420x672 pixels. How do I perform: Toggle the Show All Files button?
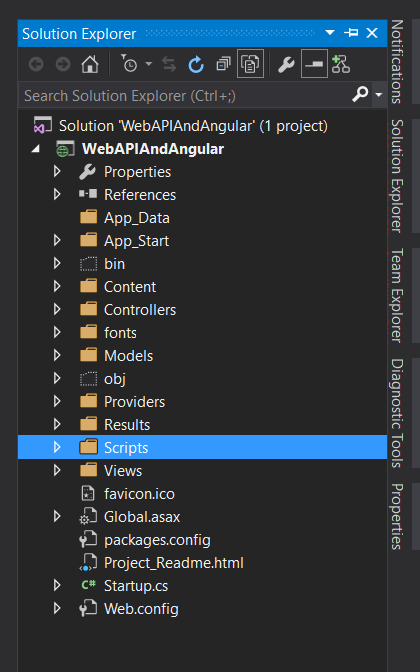click(x=250, y=64)
